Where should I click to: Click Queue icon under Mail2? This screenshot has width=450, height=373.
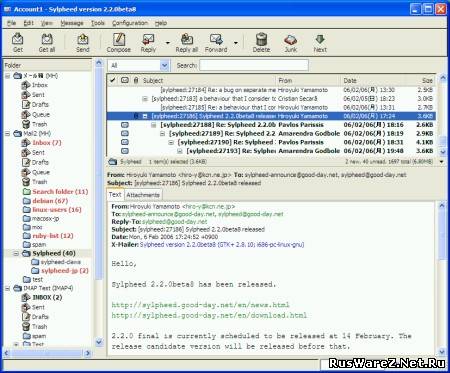point(26,172)
